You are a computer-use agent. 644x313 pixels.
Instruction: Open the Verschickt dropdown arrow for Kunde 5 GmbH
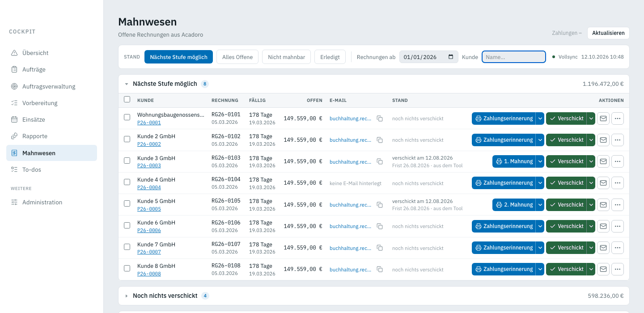coord(591,205)
